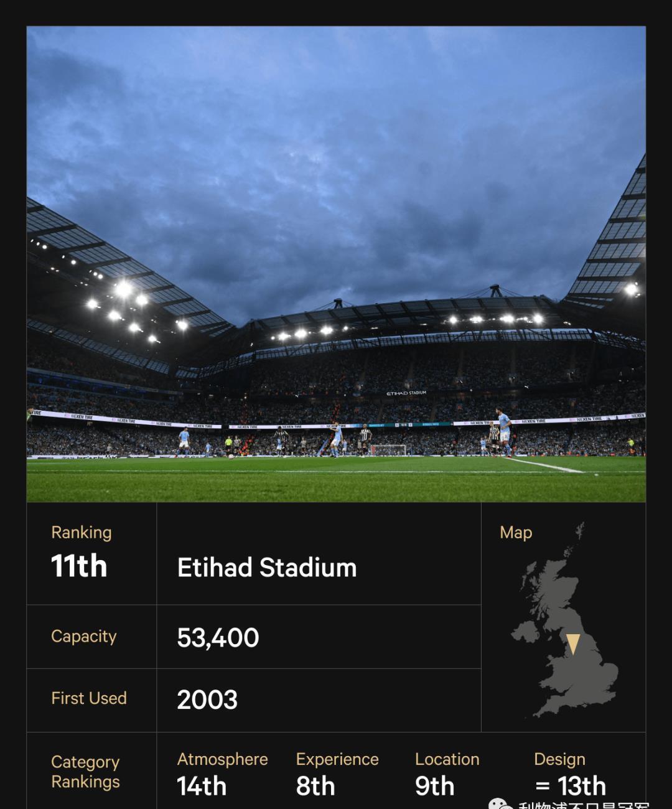Open the Etihad Stadium match photo
The width and height of the screenshot is (672, 809).
point(336,264)
